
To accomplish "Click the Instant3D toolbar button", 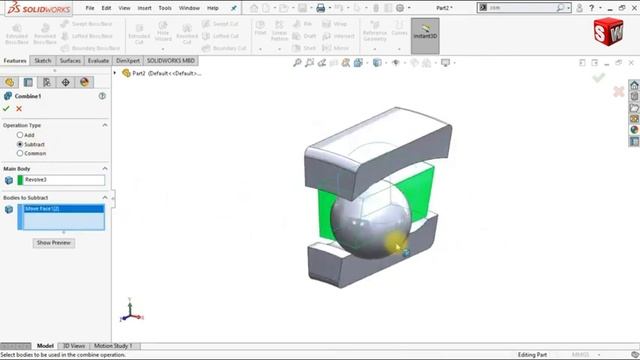I will click(425, 36).
